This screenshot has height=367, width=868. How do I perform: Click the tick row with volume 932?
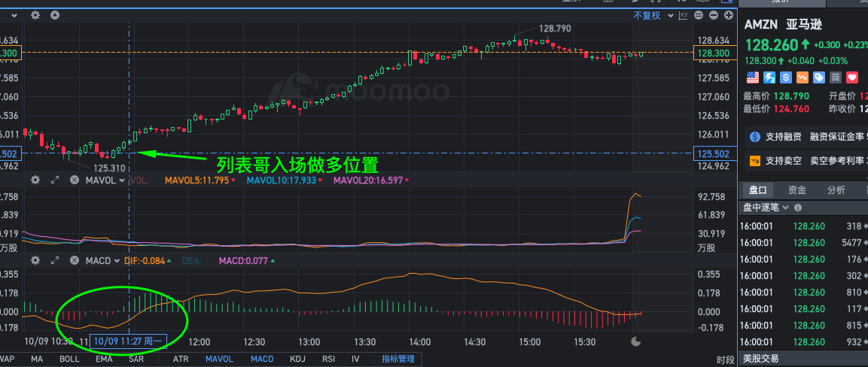[803, 342]
